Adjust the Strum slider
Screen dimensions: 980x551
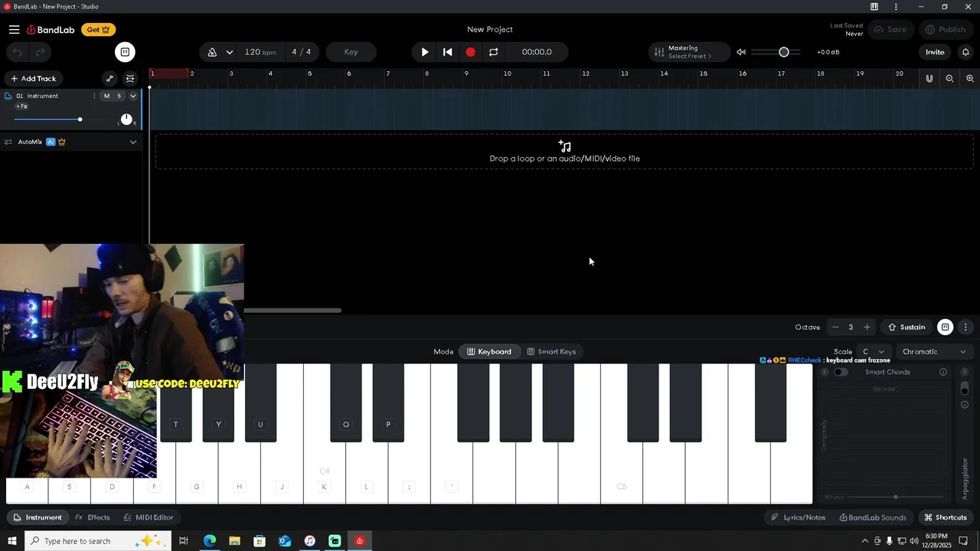pyautogui.click(x=894, y=497)
